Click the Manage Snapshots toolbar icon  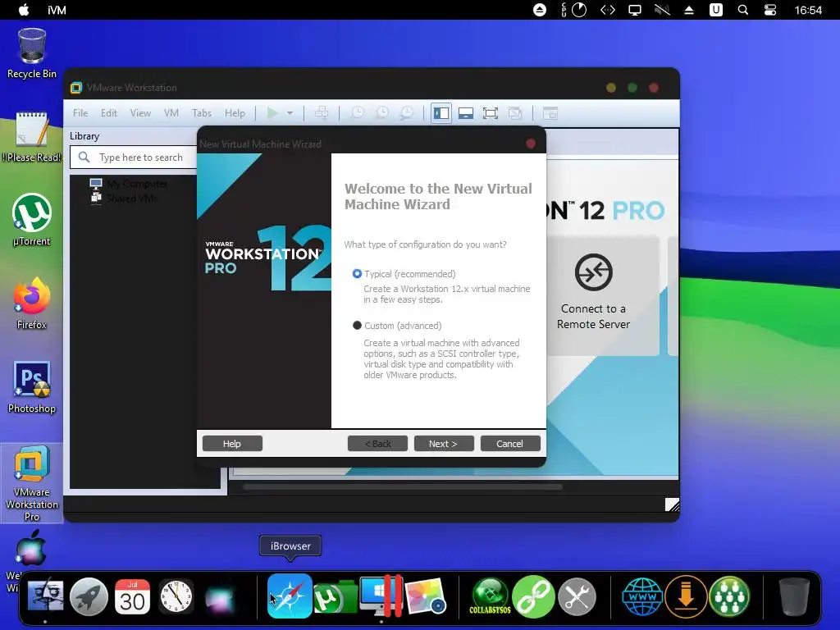407,113
